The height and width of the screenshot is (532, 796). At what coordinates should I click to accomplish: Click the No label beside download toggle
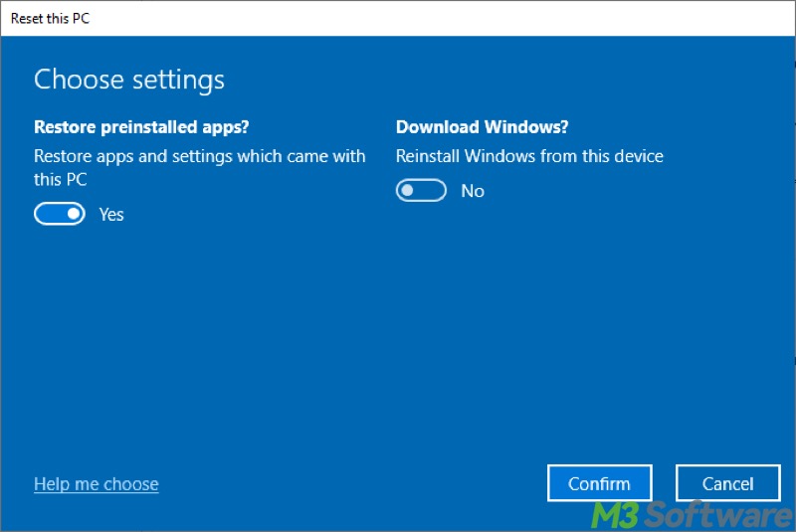pyautogui.click(x=473, y=191)
